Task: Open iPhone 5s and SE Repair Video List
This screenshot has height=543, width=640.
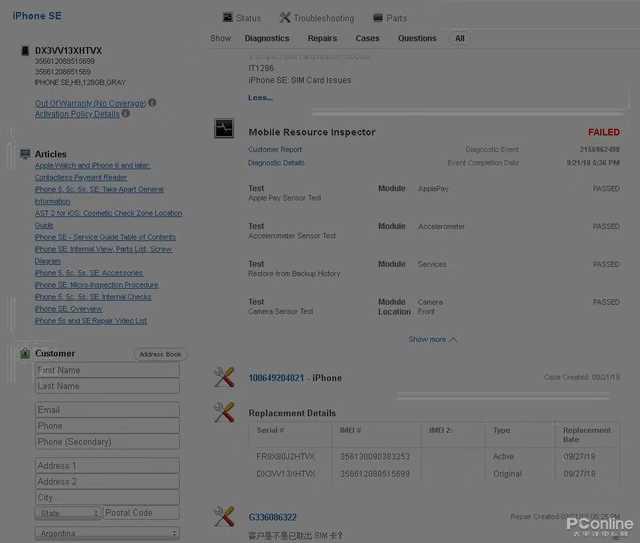Action: tap(91, 321)
